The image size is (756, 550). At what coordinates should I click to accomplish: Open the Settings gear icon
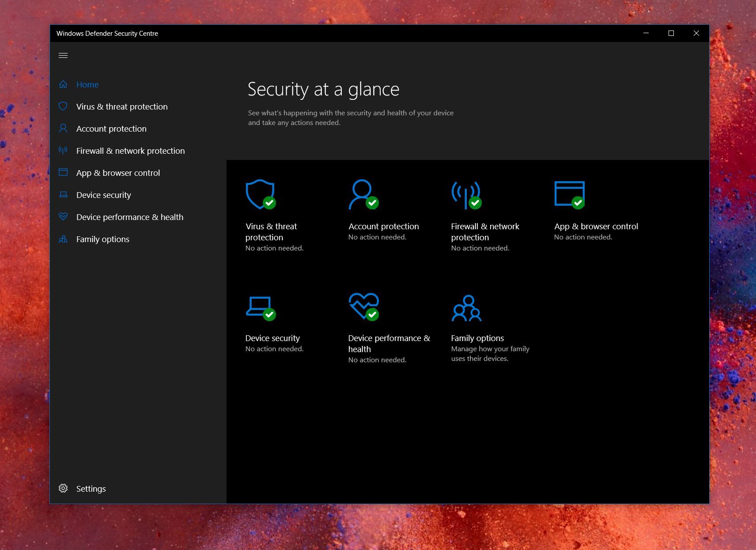point(63,488)
